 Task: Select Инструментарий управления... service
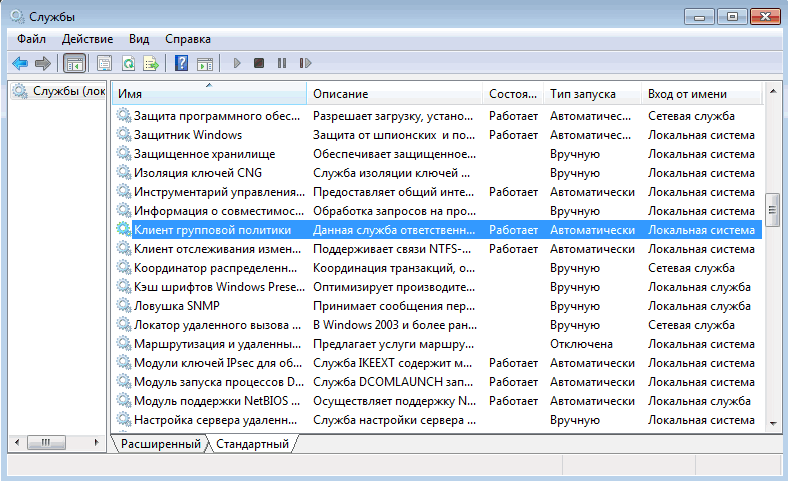click(x=219, y=192)
